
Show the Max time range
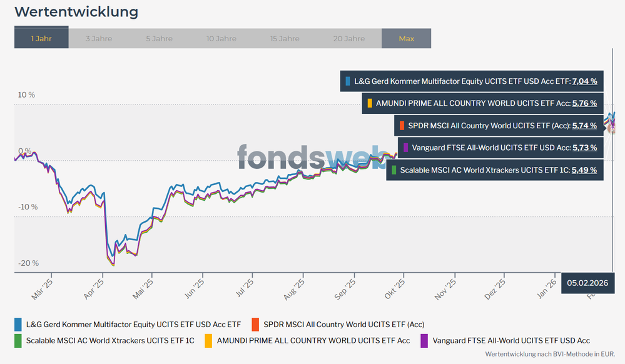coord(406,39)
